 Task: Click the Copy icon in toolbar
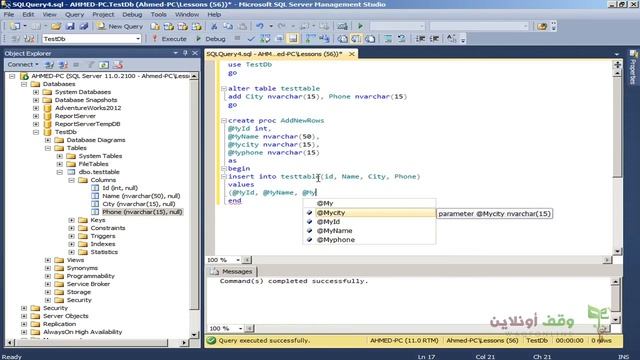tap(228, 26)
